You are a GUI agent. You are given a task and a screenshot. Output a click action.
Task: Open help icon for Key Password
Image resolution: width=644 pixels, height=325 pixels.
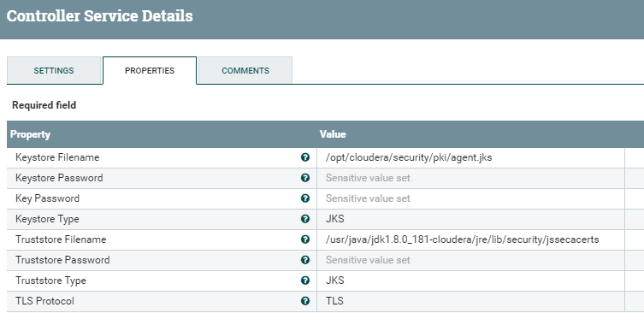pos(305,198)
